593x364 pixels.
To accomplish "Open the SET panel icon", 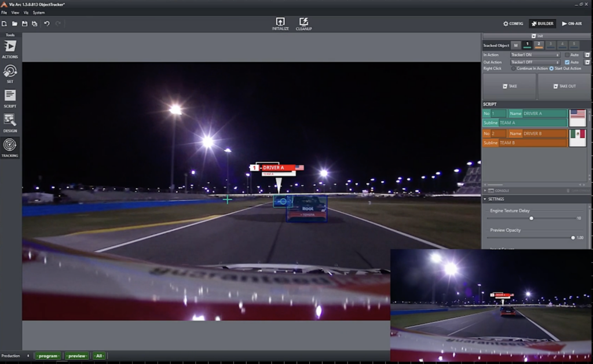I will [9, 73].
